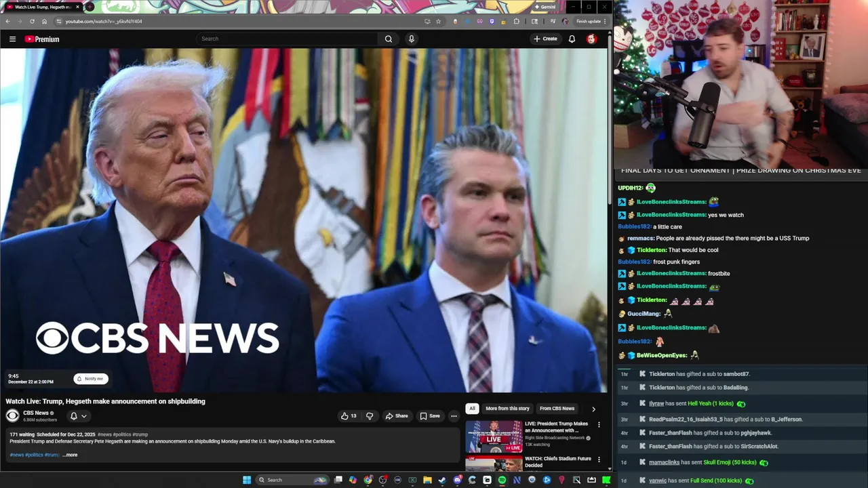
Task: Open the YouTube hamburger guide menu
Action: click(x=12, y=39)
